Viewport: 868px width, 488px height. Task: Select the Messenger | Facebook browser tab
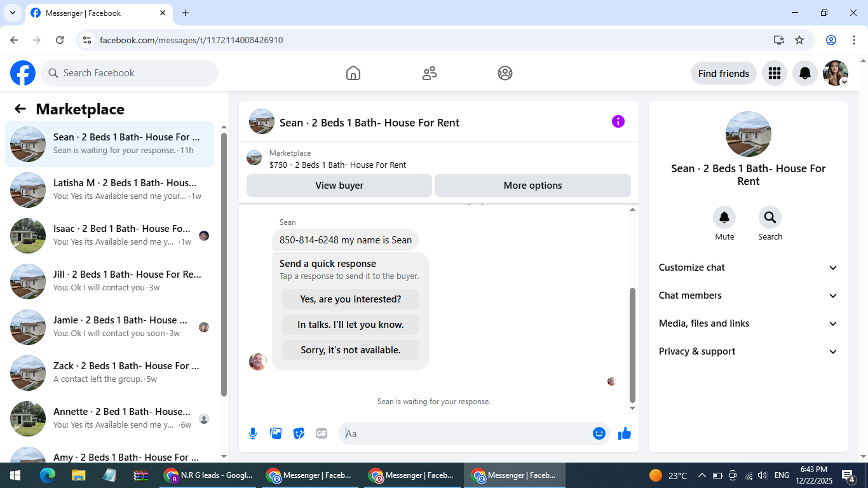pos(98,13)
